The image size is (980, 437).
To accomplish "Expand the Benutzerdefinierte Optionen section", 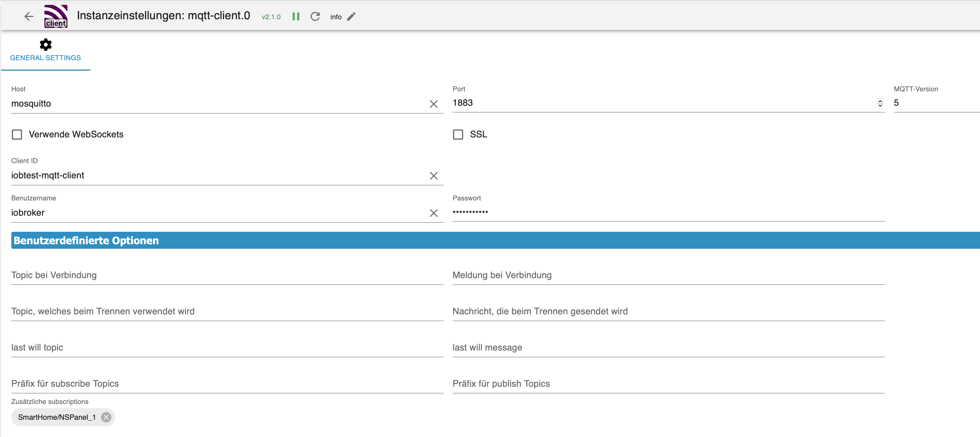I will pyautogui.click(x=86, y=240).
